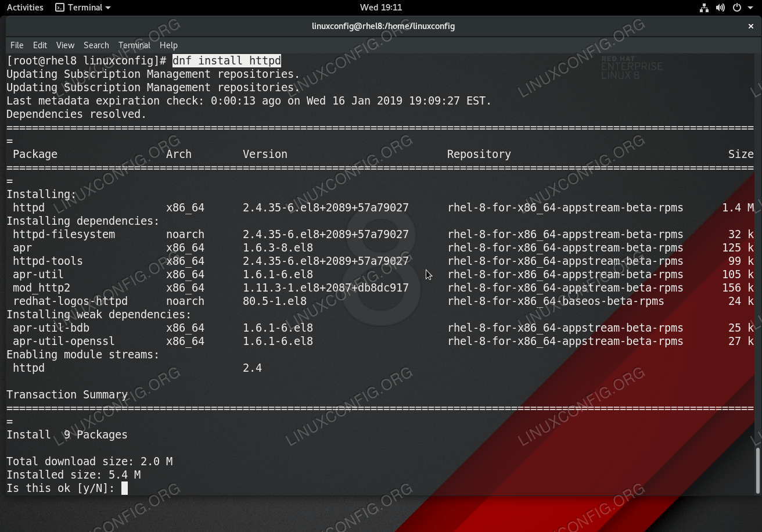762x532 pixels.
Task: Click the 105 k size value
Action: pos(738,275)
